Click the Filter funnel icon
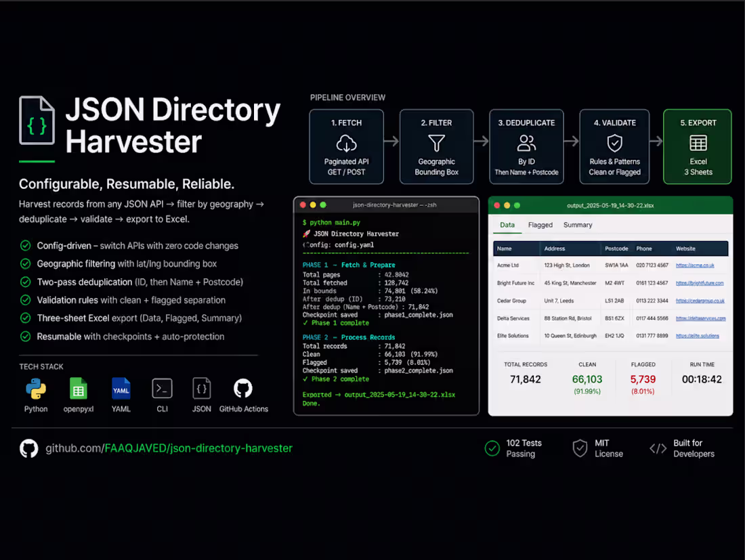The width and height of the screenshot is (745, 560). click(x=436, y=143)
